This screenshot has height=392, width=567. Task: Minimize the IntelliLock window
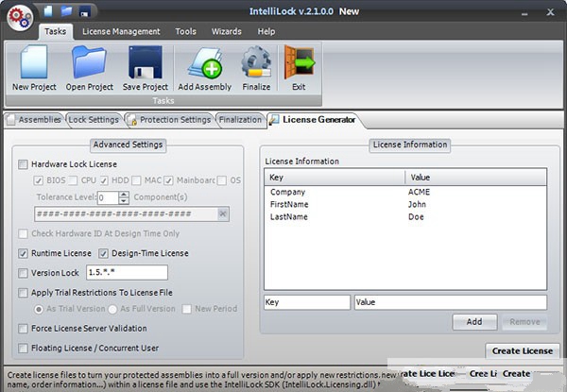coord(524,13)
